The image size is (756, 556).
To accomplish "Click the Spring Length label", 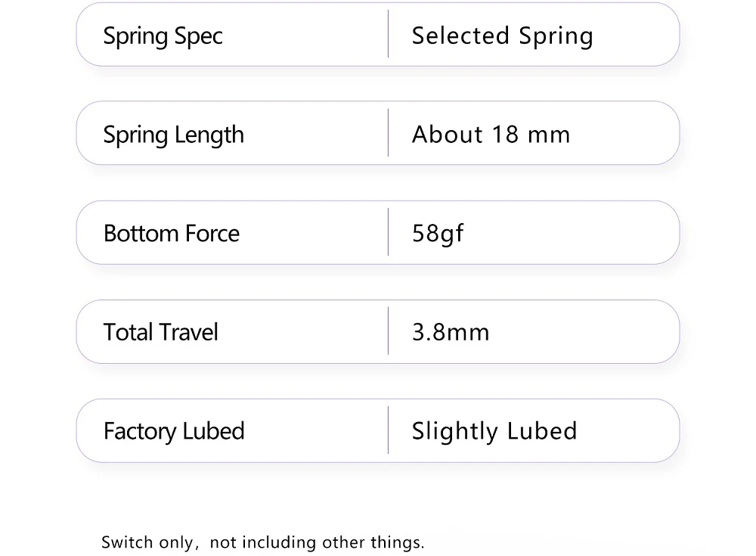I will (173, 135).
